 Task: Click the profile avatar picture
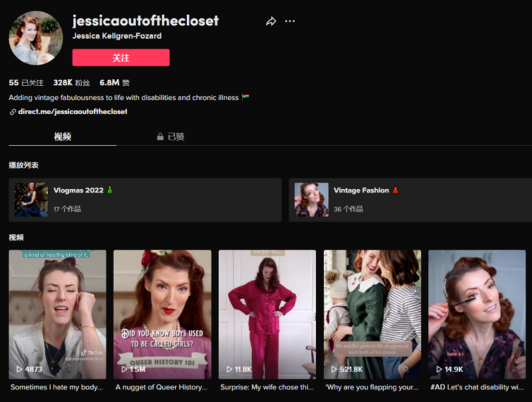(36, 38)
